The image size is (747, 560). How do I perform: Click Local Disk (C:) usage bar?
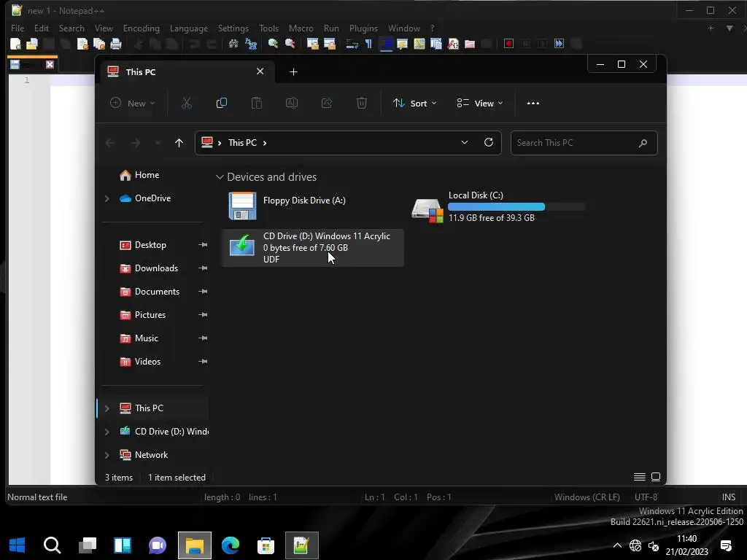(516, 206)
